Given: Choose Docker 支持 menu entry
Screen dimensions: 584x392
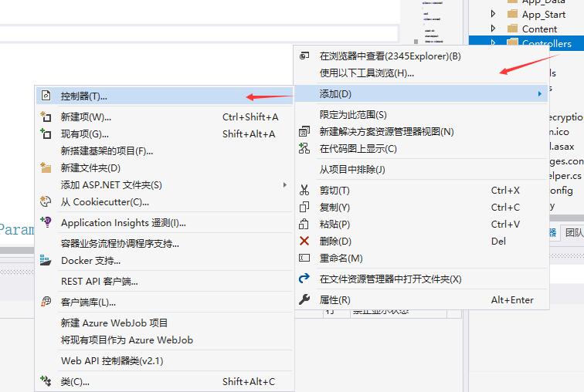Looking at the screenshot, I should (90, 261).
